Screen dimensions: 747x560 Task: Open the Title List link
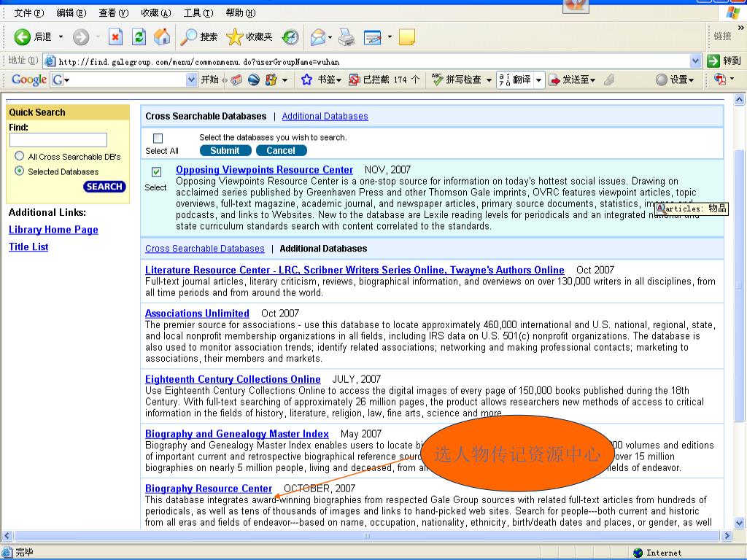tap(28, 246)
